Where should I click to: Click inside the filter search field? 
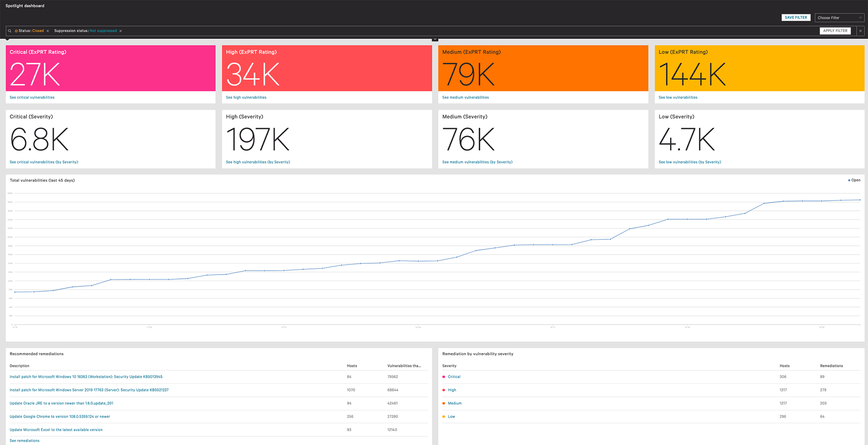click(260, 31)
